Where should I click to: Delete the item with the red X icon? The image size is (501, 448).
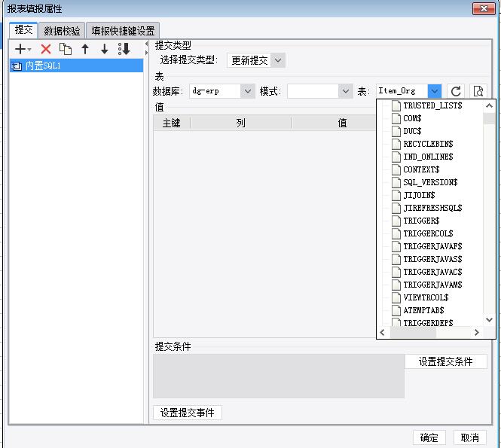click(46, 49)
